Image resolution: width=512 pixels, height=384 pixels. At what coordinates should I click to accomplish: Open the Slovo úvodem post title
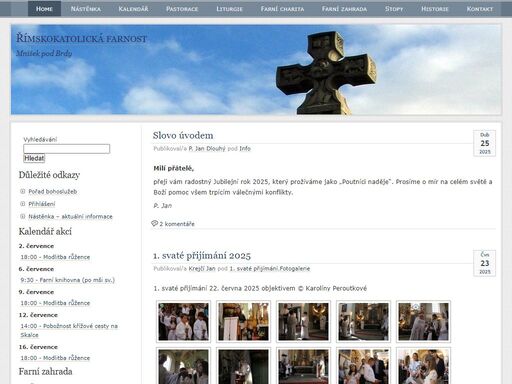(183, 135)
